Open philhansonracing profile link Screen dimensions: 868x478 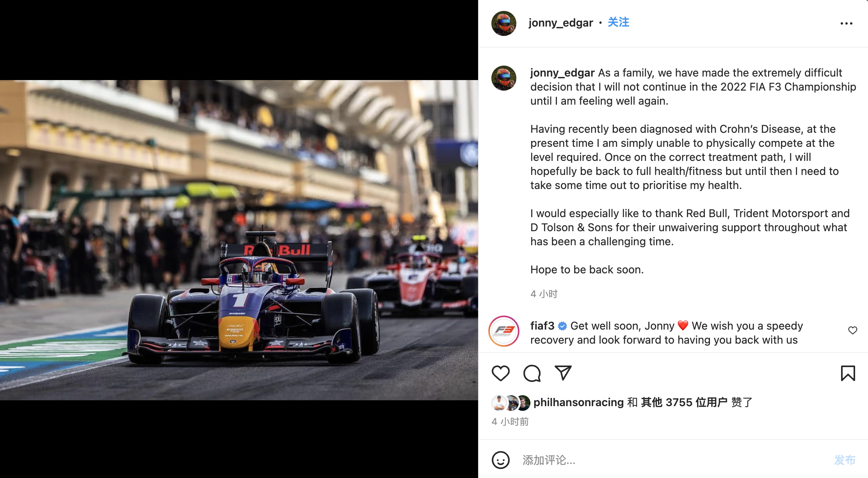coord(578,402)
